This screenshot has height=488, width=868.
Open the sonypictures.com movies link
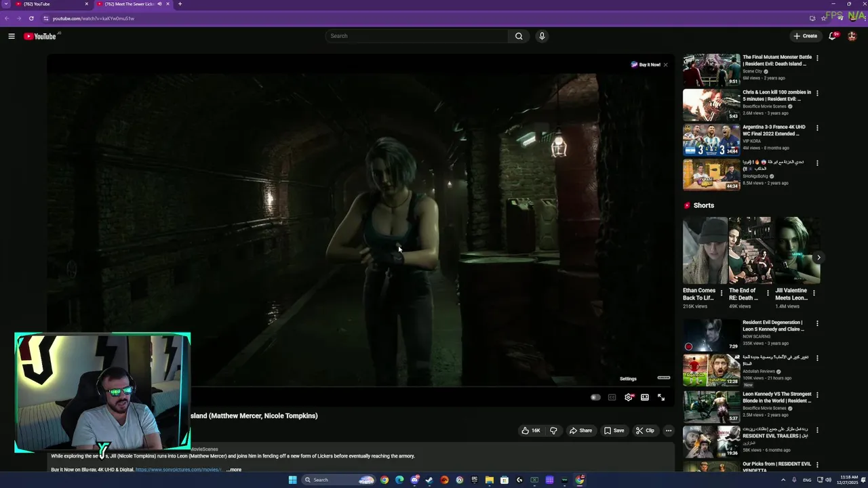pyautogui.click(x=178, y=470)
